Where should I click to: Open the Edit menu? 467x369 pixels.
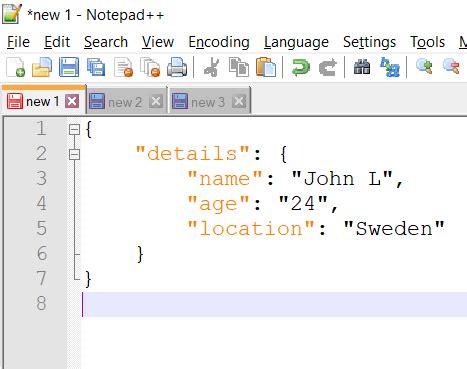click(57, 42)
